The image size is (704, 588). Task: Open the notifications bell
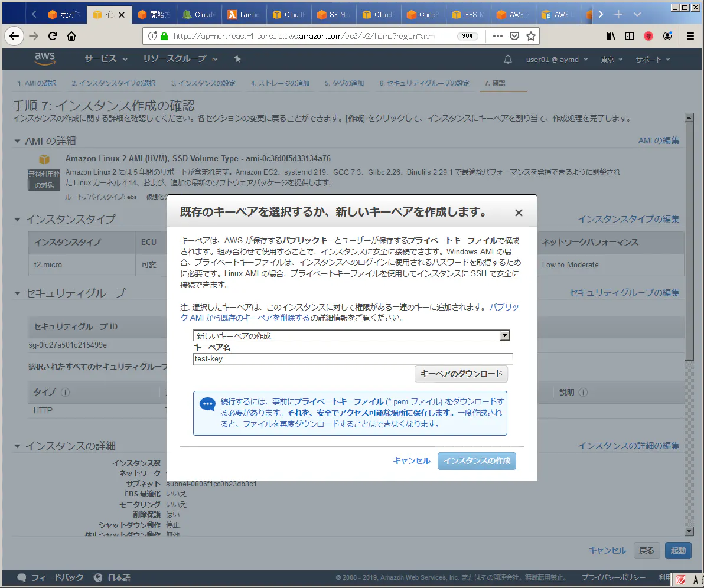click(x=508, y=59)
